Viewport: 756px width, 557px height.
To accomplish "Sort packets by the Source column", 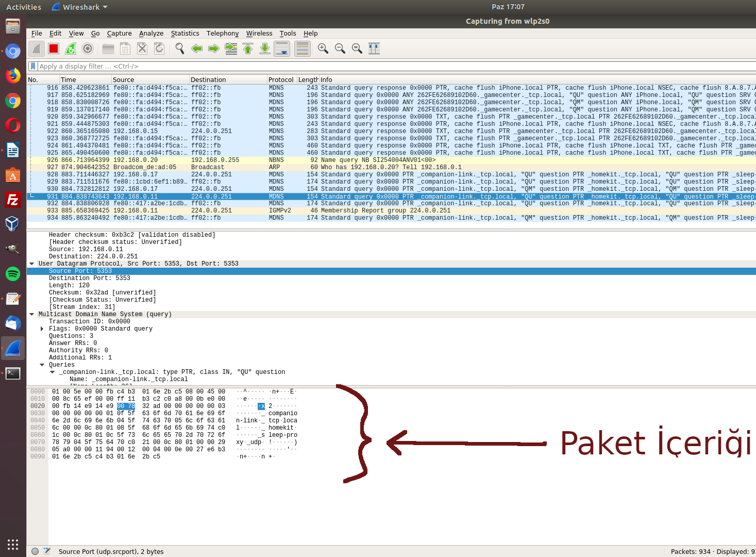I will coord(150,79).
